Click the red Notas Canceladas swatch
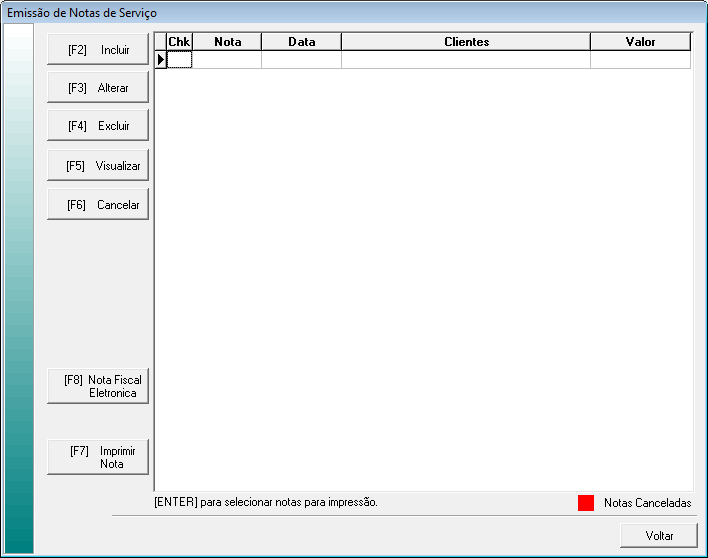This screenshot has width=708, height=558. 586,503
